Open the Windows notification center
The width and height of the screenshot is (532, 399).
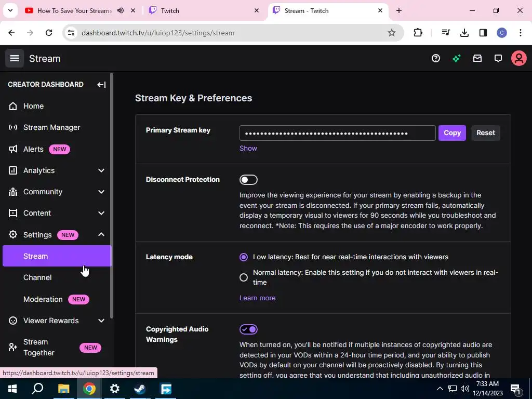pos(515,389)
